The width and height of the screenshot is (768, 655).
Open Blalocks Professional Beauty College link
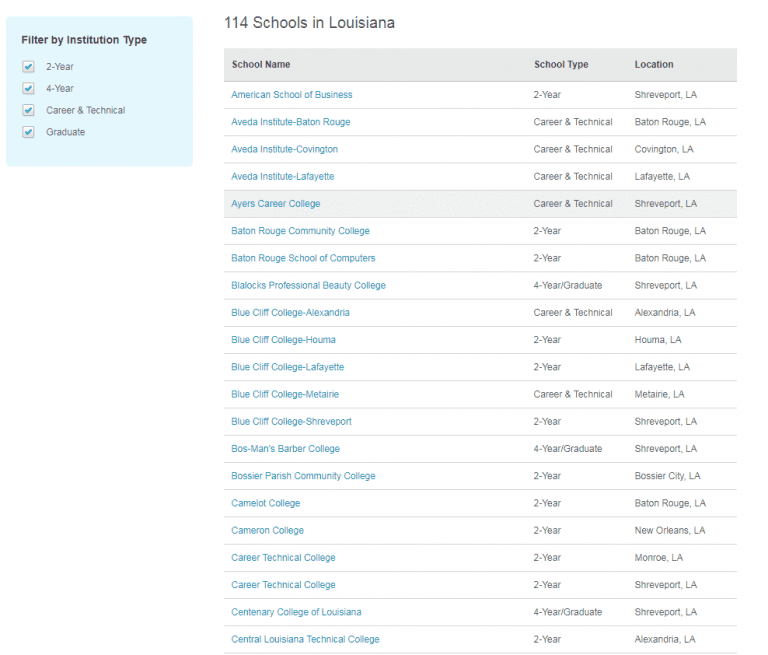[x=309, y=285]
